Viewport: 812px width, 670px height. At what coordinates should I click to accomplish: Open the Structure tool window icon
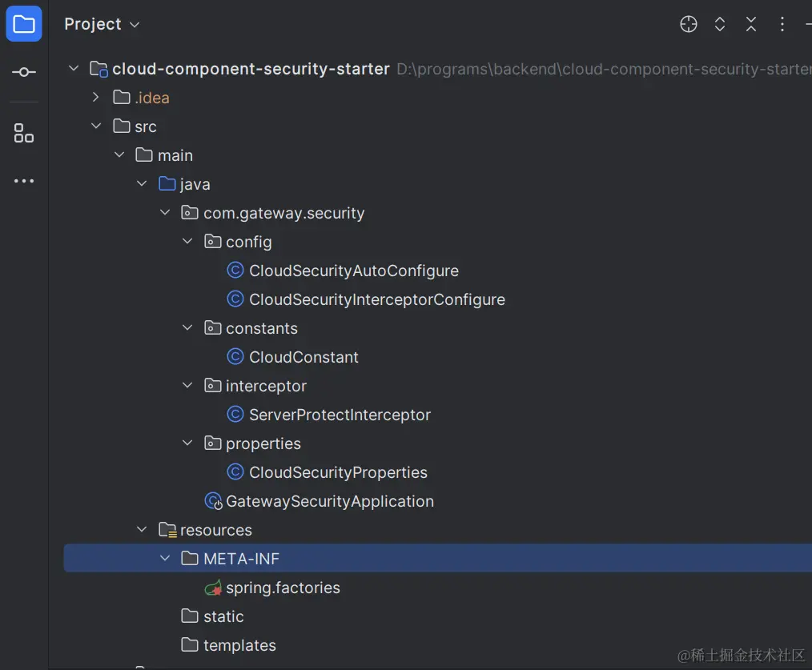[24, 133]
